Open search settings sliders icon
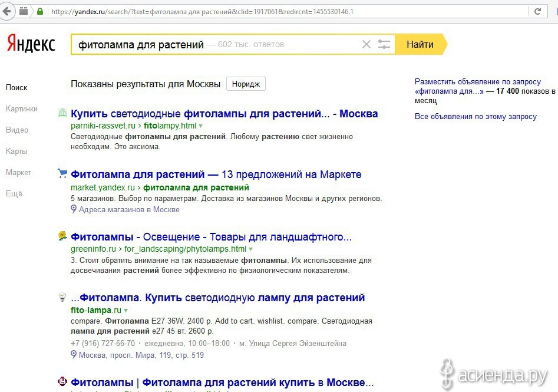The width and height of the screenshot is (558, 392). point(384,44)
